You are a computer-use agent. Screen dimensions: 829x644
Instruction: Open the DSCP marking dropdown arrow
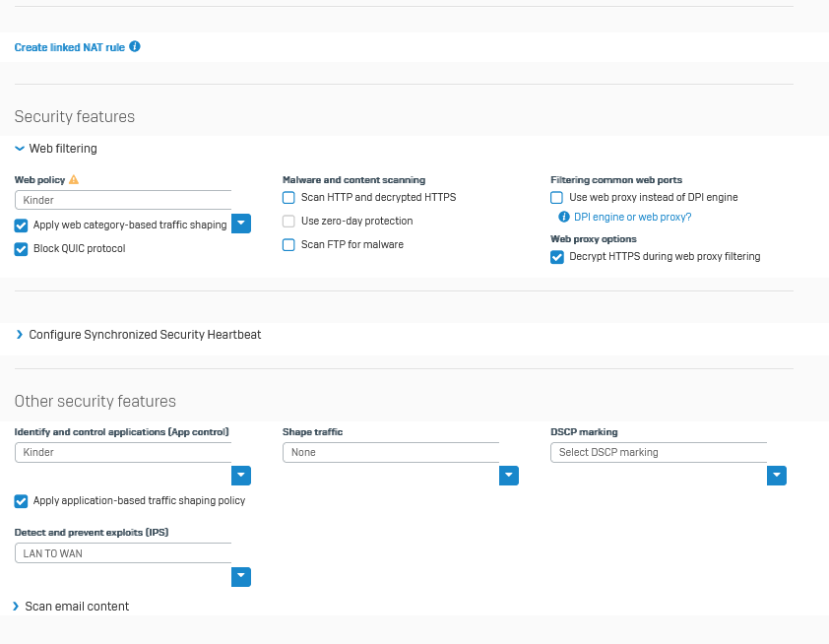click(777, 477)
